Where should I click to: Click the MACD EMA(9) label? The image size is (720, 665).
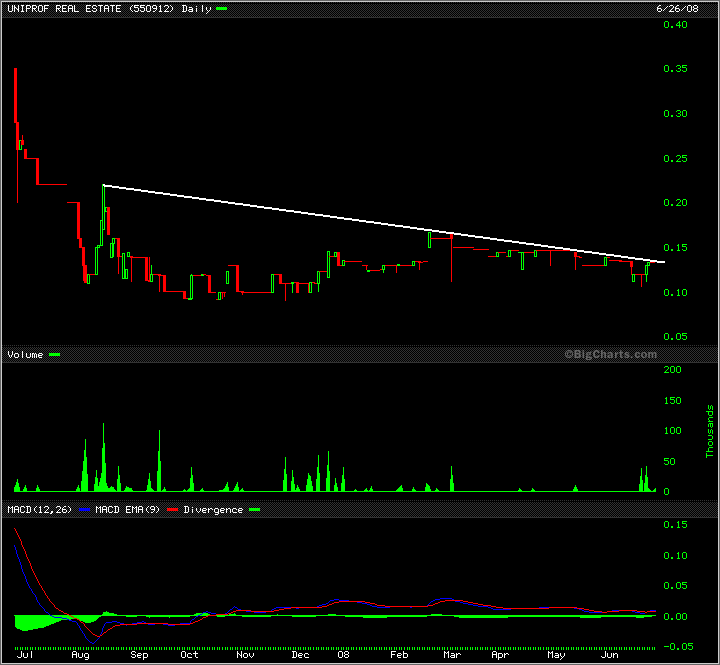click(x=127, y=509)
